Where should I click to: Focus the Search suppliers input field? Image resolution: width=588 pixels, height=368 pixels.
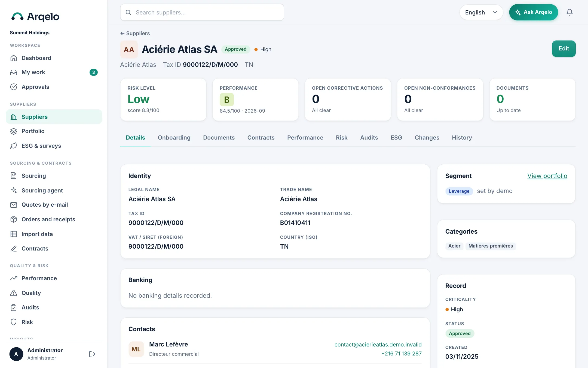point(202,13)
